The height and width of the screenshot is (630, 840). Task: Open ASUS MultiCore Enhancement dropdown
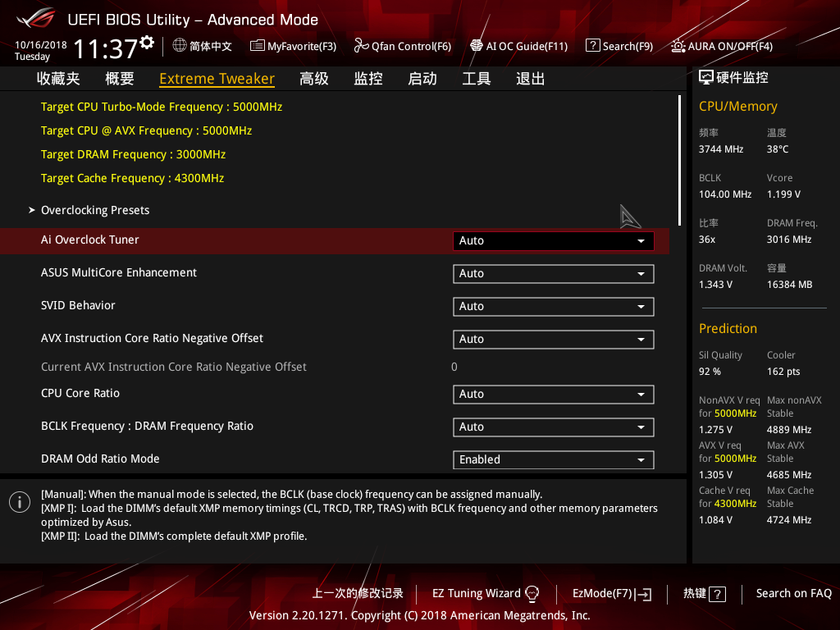[x=553, y=274]
